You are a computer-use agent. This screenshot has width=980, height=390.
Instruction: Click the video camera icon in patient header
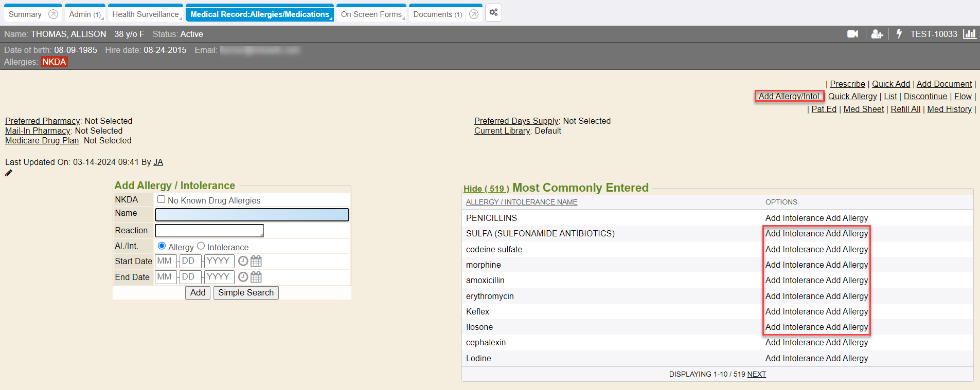point(852,34)
